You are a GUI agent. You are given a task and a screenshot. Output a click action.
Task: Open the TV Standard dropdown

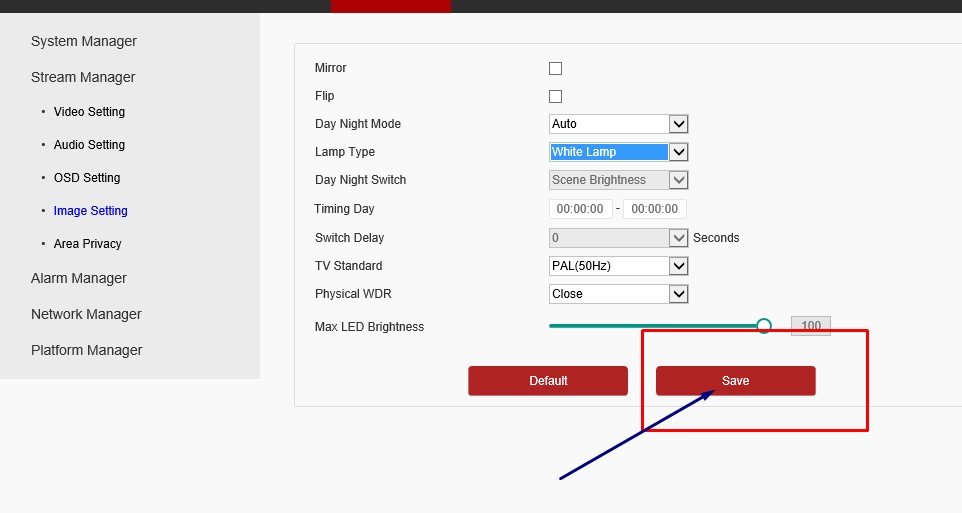pos(618,266)
